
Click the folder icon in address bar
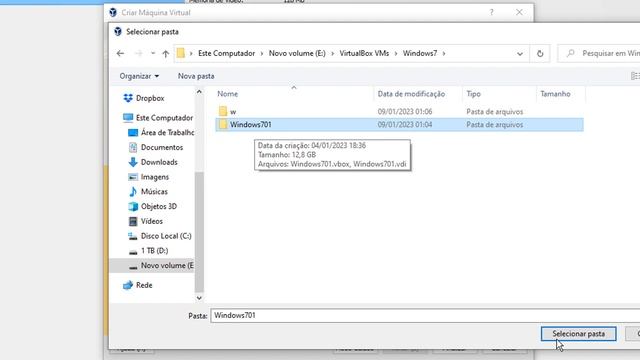coord(180,53)
